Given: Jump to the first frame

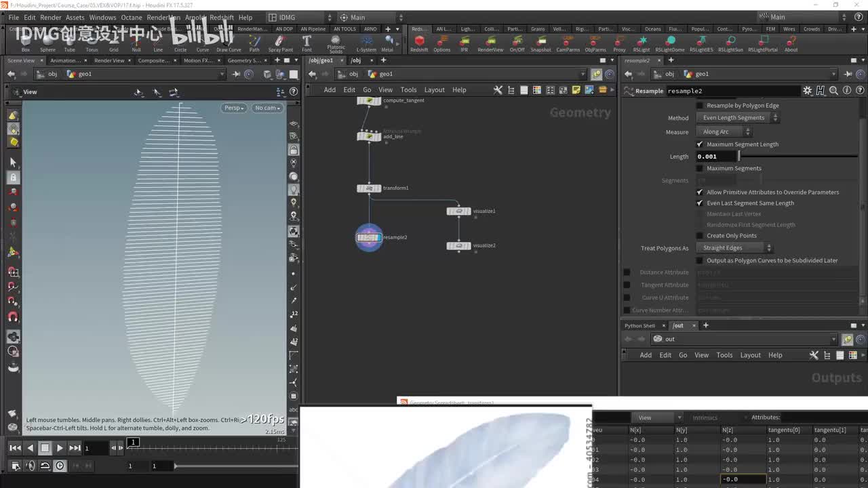Looking at the screenshot, I should coord(15,448).
